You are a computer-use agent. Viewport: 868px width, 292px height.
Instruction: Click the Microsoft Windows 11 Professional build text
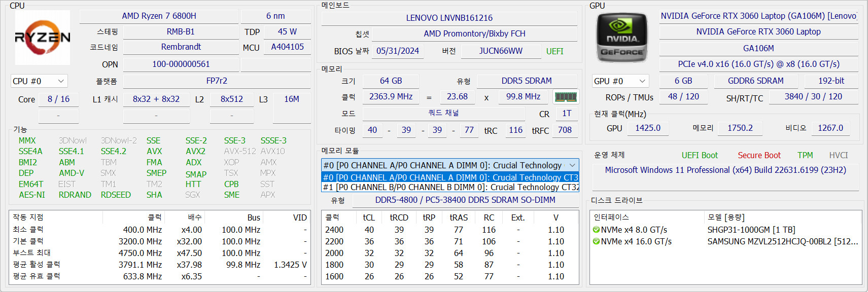point(725,170)
